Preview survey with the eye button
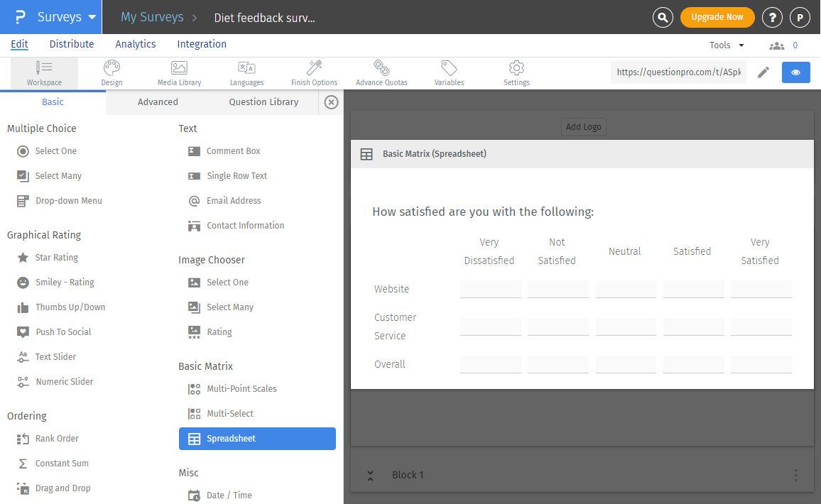The height and width of the screenshot is (504, 821). (795, 72)
